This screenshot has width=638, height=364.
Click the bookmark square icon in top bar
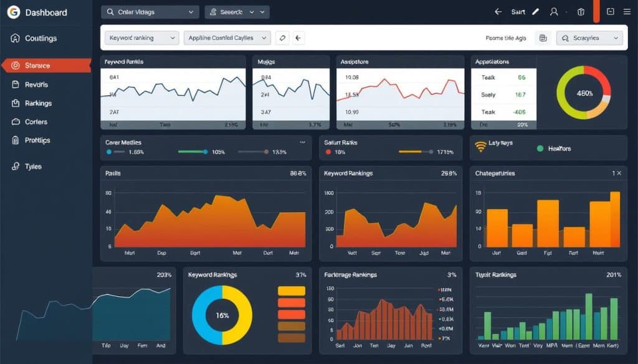click(611, 12)
